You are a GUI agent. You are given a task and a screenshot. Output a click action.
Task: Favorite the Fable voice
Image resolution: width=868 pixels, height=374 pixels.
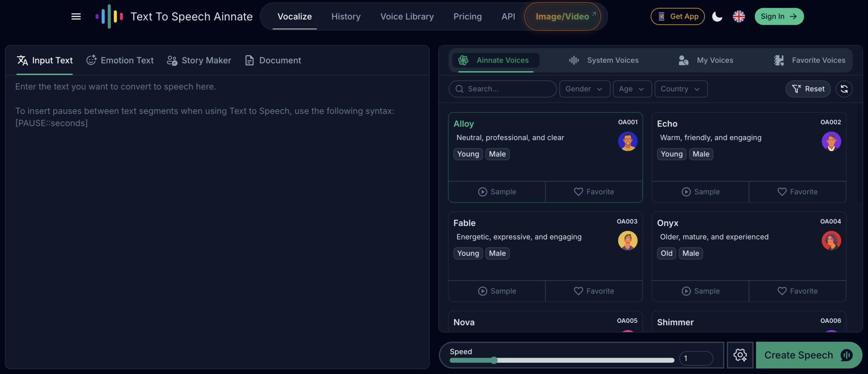point(594,291)
